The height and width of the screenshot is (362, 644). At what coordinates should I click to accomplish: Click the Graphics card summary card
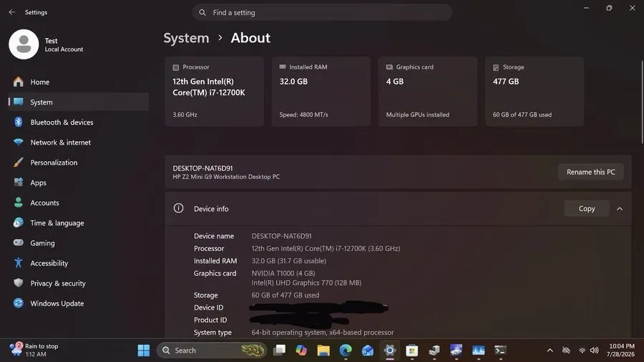click(x=428, y=92)
